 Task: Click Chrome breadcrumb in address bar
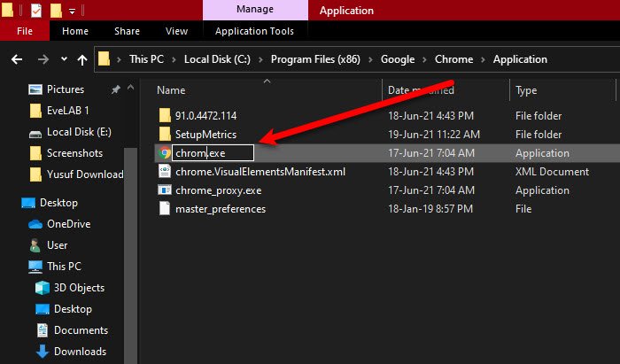453,59
